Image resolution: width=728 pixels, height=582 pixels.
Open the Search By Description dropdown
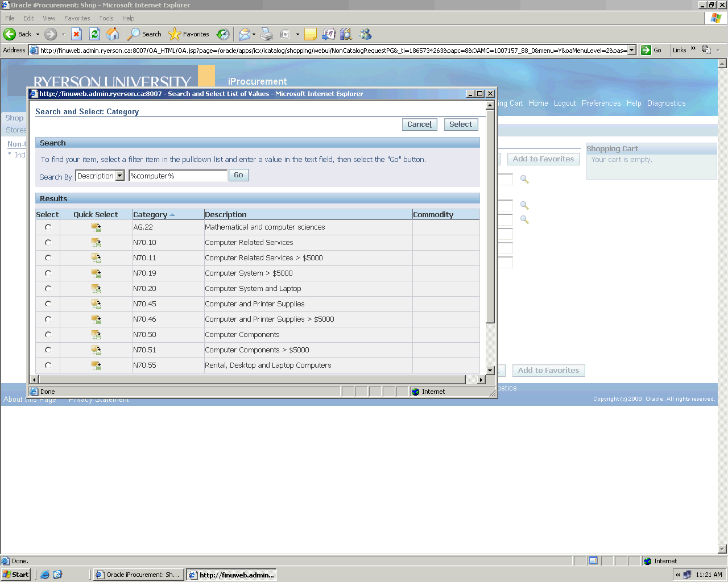(x=120, y=176)
